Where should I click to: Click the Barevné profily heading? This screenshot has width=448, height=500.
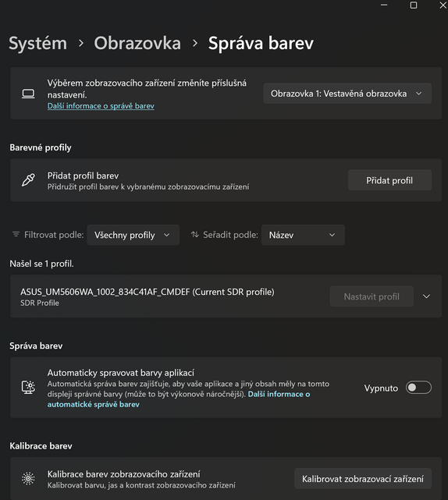(x=41, y=147)
